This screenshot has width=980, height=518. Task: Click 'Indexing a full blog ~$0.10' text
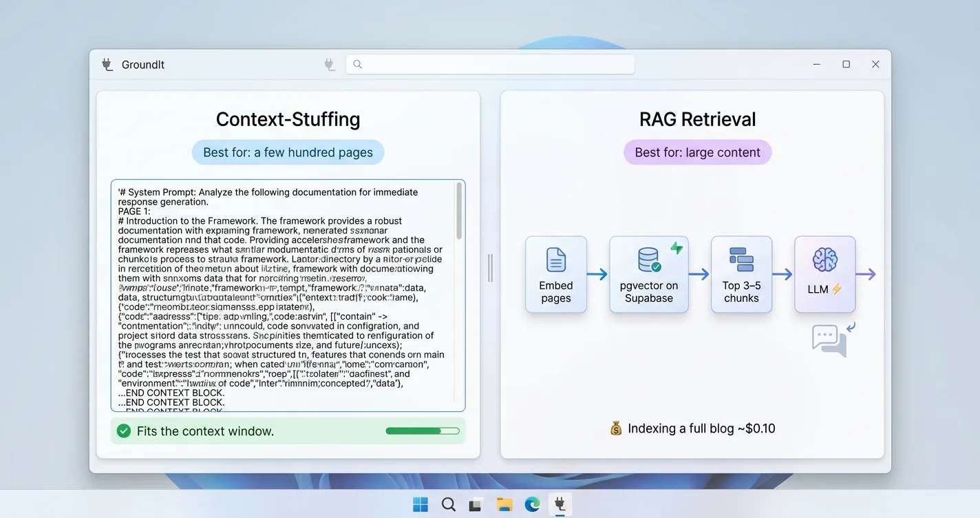point(701,428)
